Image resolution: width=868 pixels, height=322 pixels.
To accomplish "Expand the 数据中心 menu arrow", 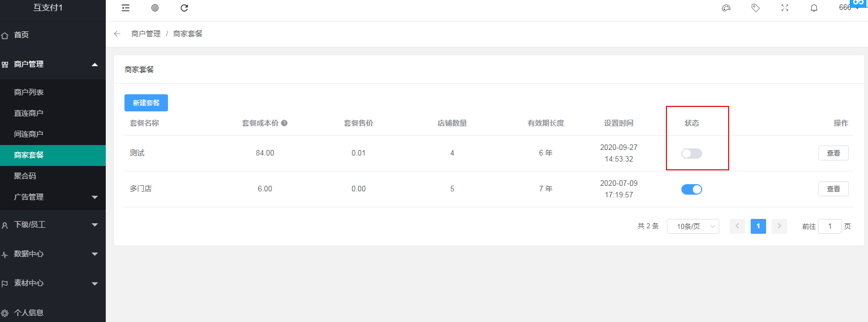I will [x=95, y=254].
